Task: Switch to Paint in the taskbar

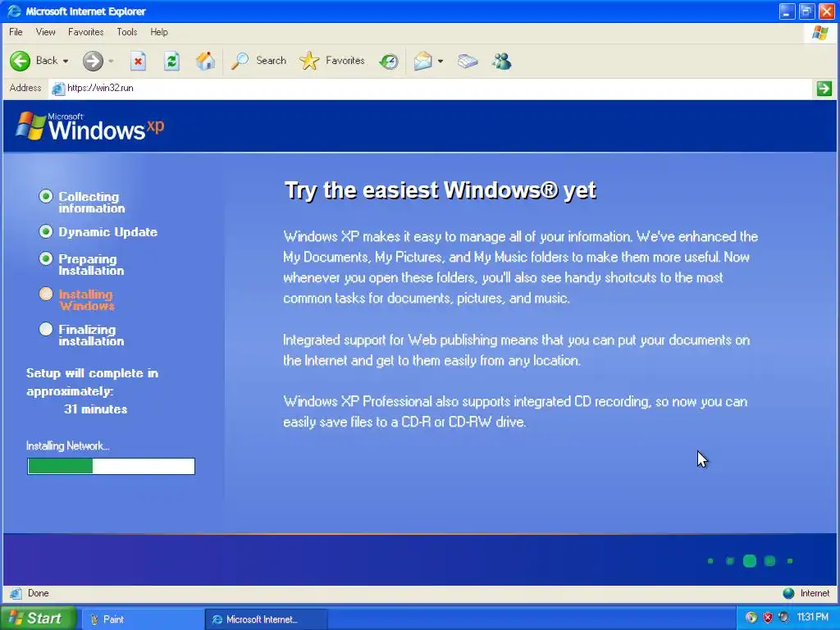Action: pos(141,619)
